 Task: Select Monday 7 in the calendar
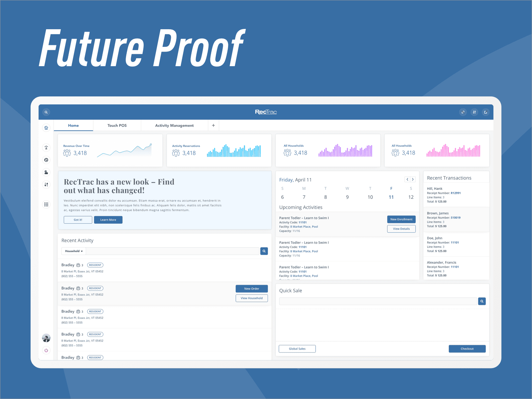[x=304, y=197]
